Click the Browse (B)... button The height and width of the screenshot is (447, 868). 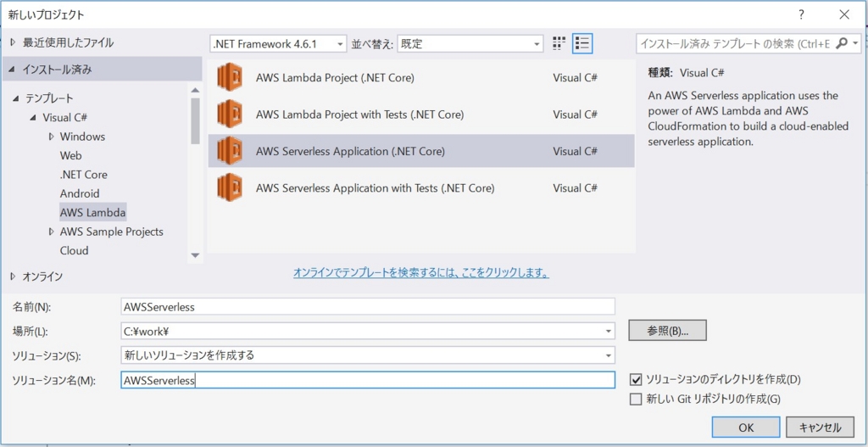667,331
